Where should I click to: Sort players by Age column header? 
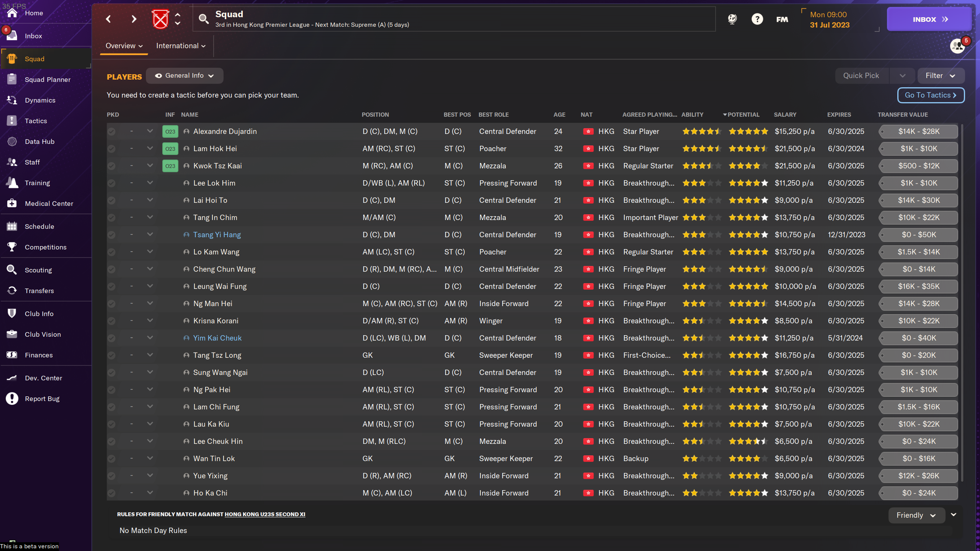click(x=559, y=115)
